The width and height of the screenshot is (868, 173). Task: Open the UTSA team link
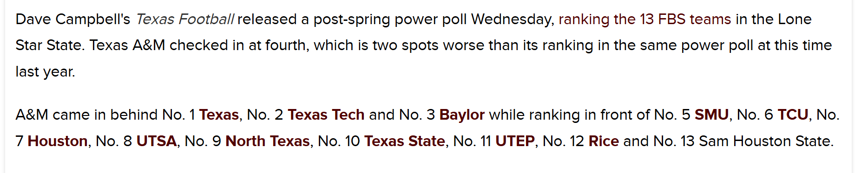(x=157, y=141)
